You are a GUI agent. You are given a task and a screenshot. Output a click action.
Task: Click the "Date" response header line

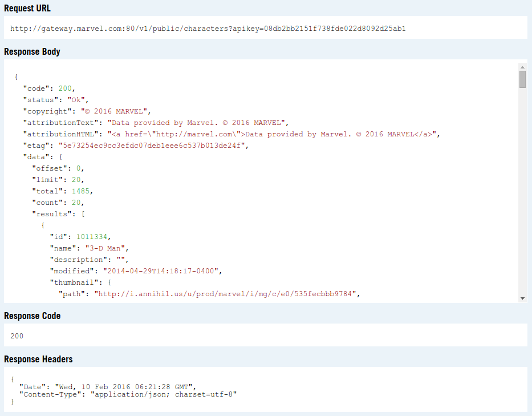pyautogui.click(x=108, y=387)
